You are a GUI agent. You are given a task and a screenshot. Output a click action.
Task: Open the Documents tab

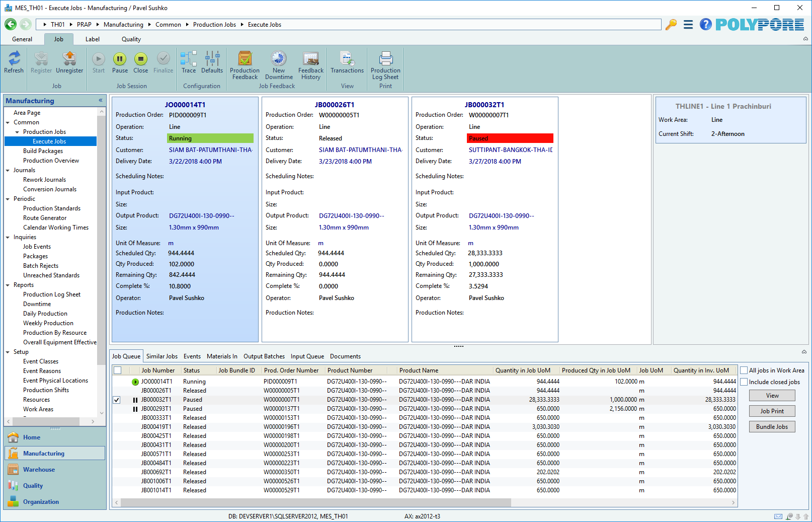pyautogui.click(x=345, y=356)
